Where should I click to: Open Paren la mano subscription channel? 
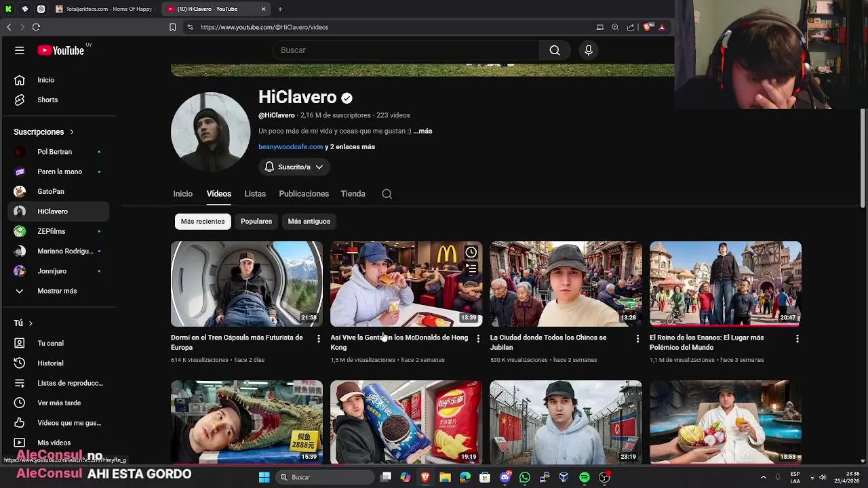58,171
